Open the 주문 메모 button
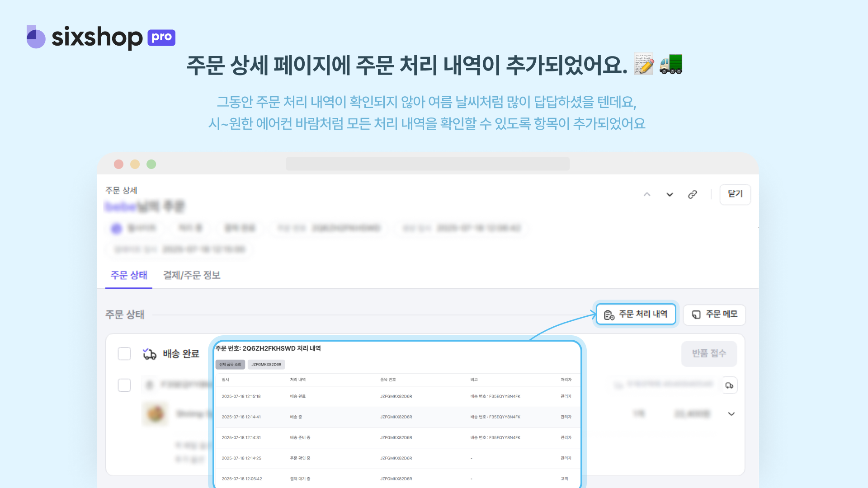 (714, 314)
